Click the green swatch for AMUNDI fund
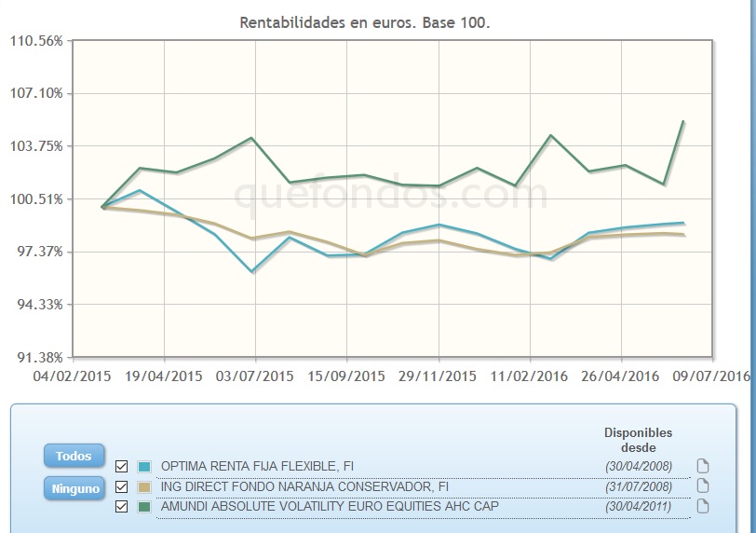This screenshot has width=756, height=533. [x=143, y=506]
